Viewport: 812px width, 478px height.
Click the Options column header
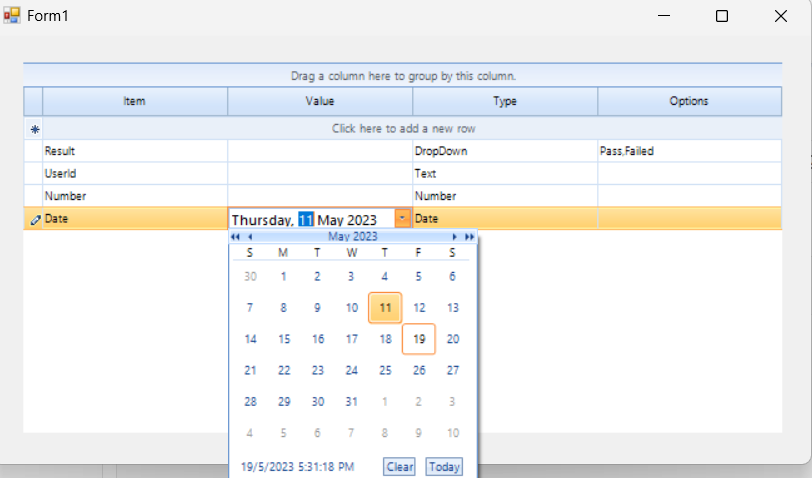(689, 101)
